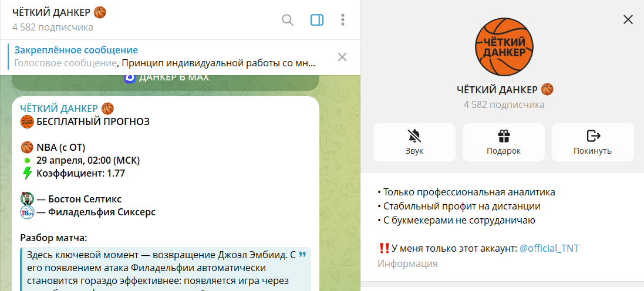Viewport: 644px width, 291px height.
Task: Click ЧЁТКИЙ ДАНКЕР sender name in post
Action: coord(60,109)
